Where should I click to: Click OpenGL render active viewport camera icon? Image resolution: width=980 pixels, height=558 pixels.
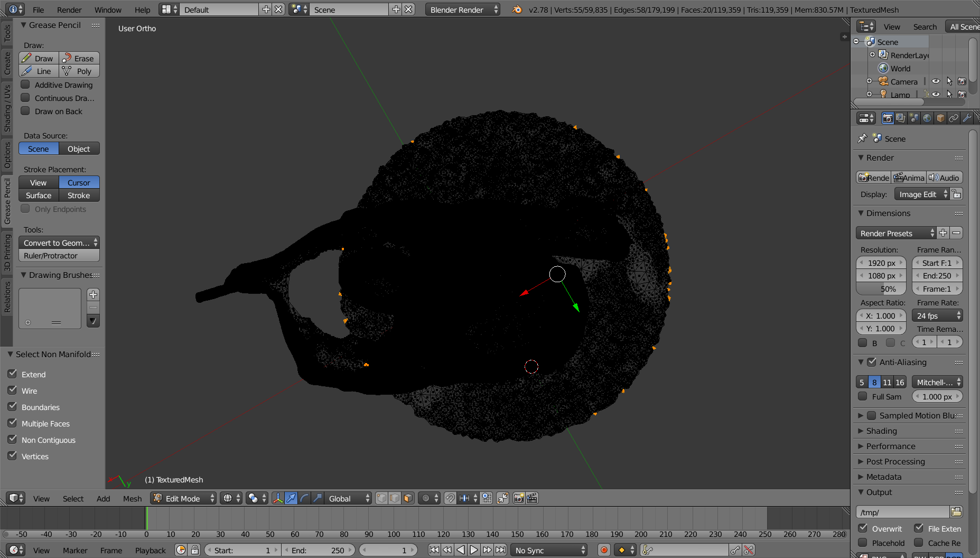click(519, 498)
